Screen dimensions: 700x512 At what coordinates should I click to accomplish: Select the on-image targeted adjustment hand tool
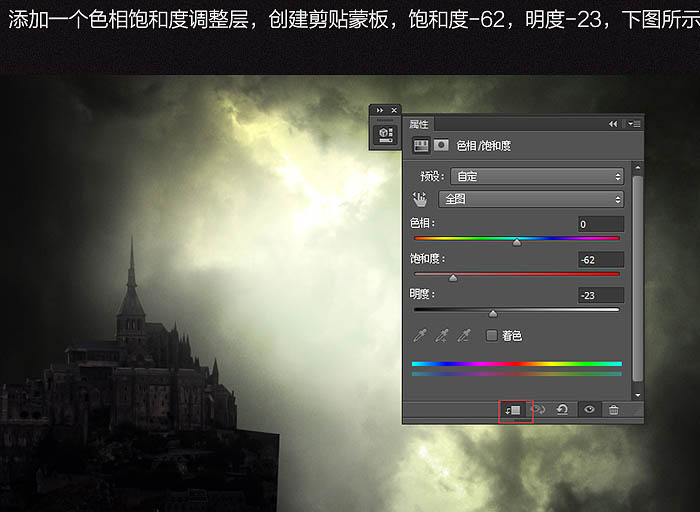click(420, 199)
